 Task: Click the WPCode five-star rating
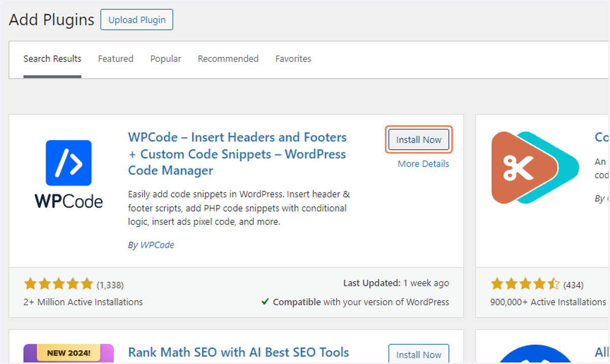pos(58,284)
